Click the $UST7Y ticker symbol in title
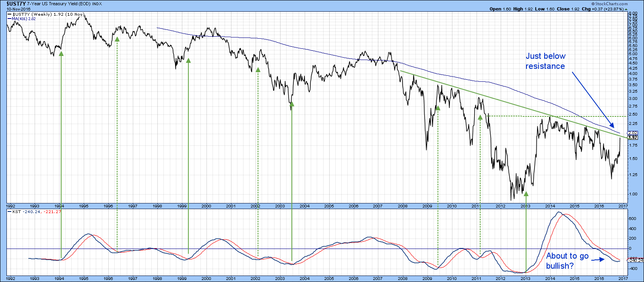 pyautogui.click(x=16, y=4)
